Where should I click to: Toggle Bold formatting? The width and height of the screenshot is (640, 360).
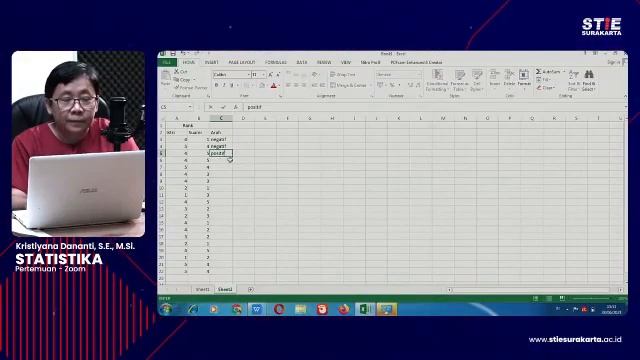(x=216, y=85)
